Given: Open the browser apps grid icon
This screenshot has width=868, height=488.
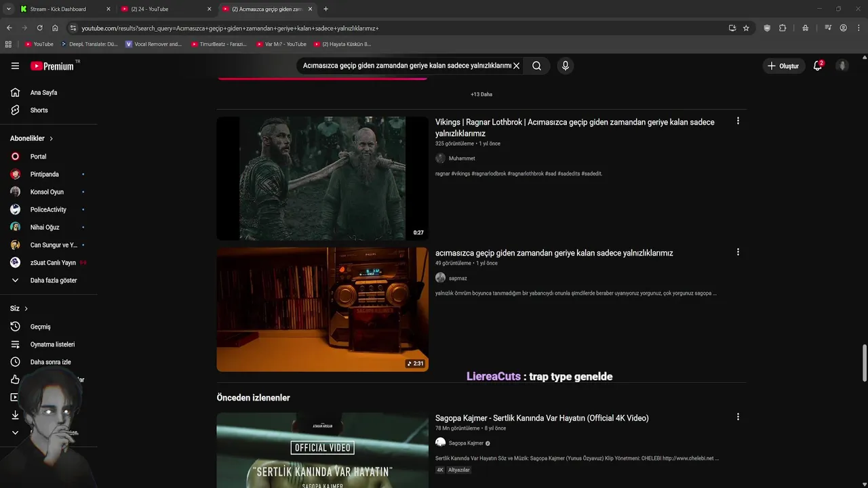Looking at the screenshot, I should coord(8,44).
